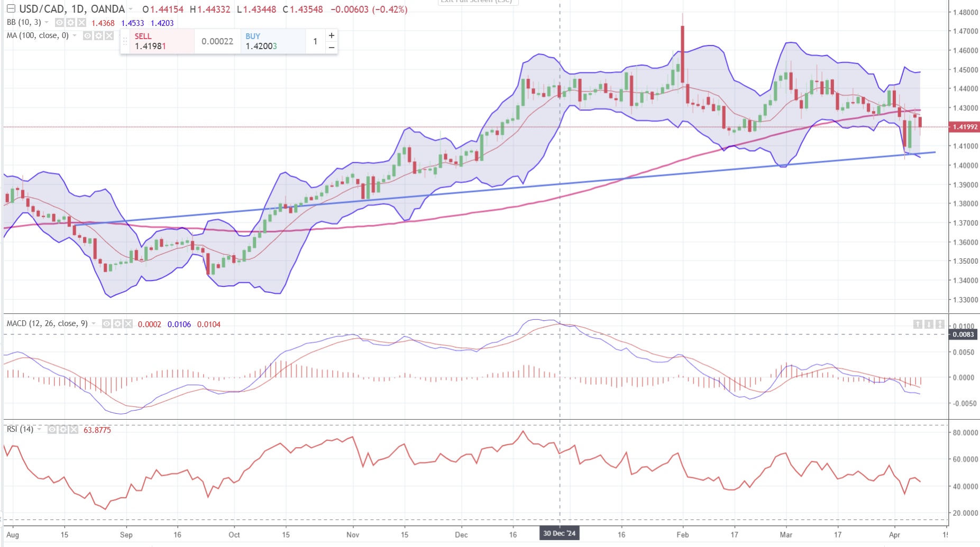Collapse the USD/CAD legend box
Image resolution: width=980 pixels, height=547 pixels.
11,9
